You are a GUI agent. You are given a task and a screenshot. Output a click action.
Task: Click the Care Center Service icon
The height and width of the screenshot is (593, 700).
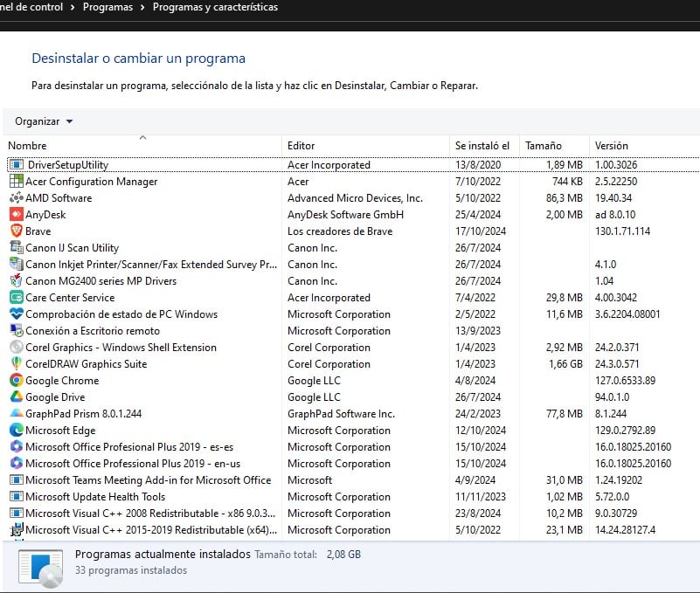17,297
